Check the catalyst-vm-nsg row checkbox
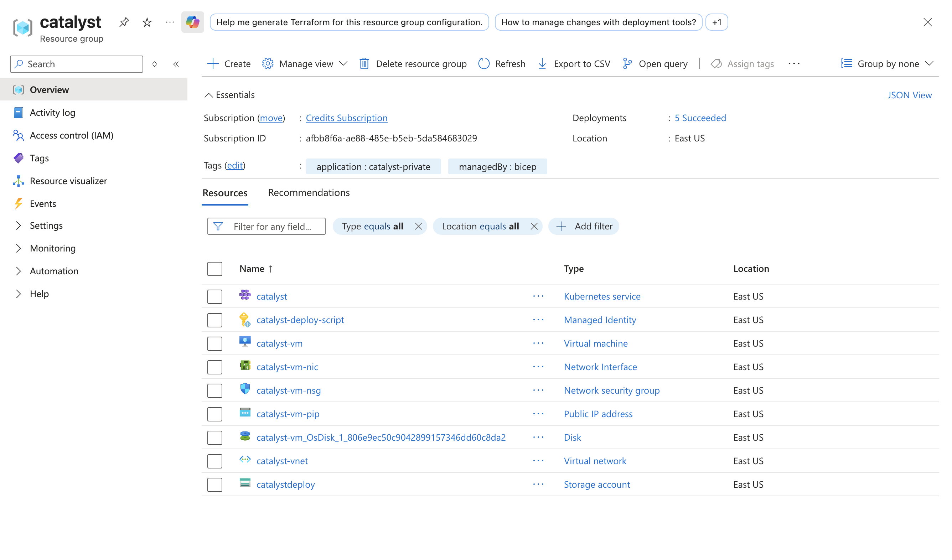952x560 pixels. (x=214, y=391)
